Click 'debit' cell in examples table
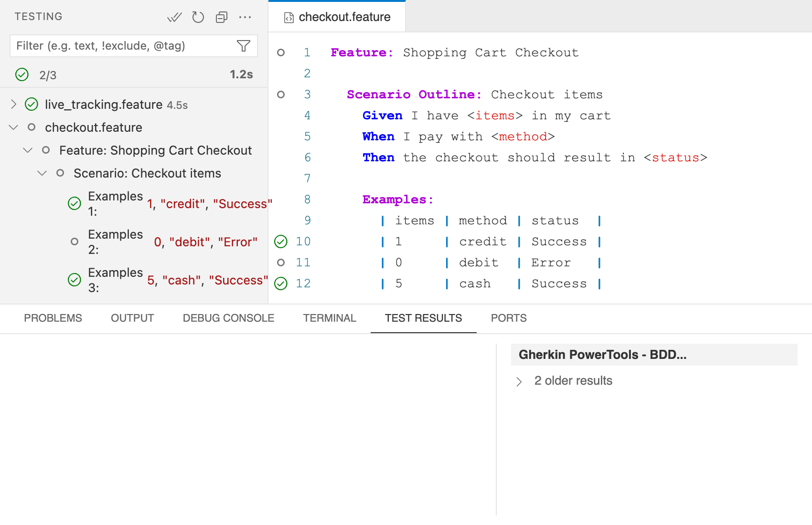The image size is (812, 525). (479, 262)
